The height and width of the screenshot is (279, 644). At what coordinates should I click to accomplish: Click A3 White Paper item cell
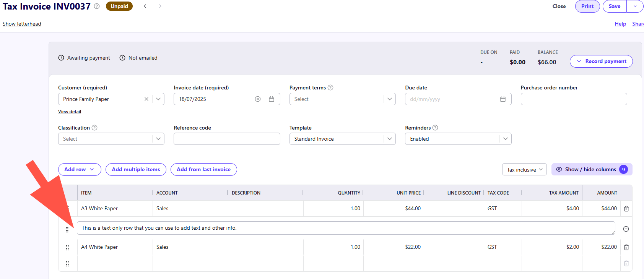pos(115,209)
